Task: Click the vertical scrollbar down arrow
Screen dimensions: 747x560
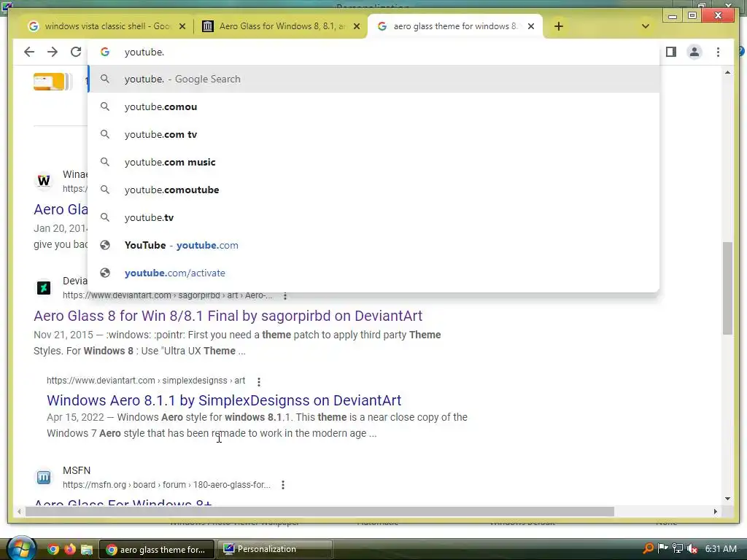Action: point(727,499)
